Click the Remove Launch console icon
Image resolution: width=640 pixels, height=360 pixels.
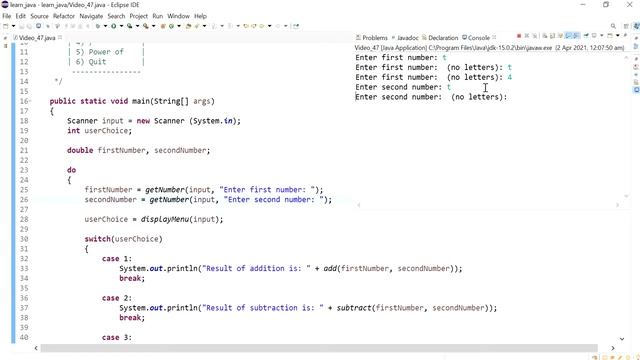click(527, 36)
